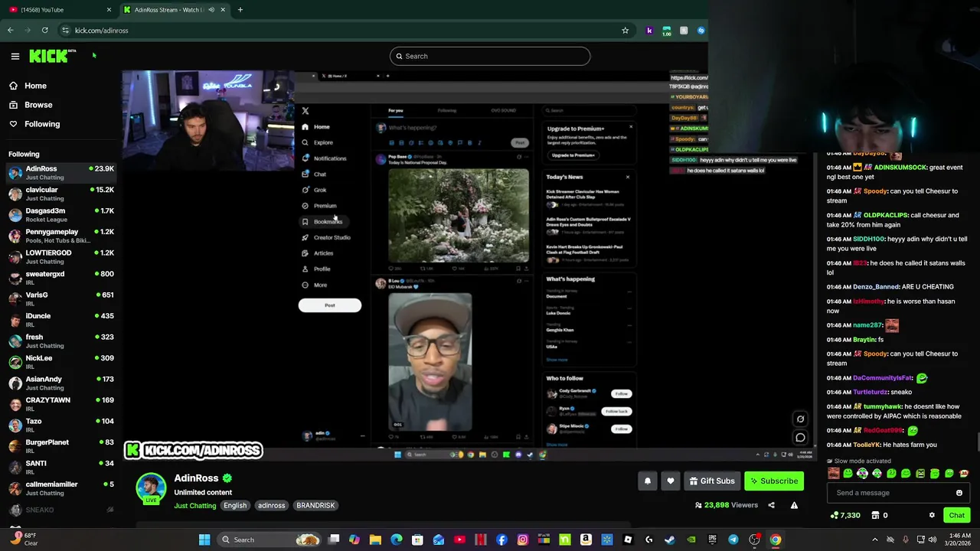Screen dimensions: 980x551
Task: Report the stream with warning icon
Action: tap(794, 505)
